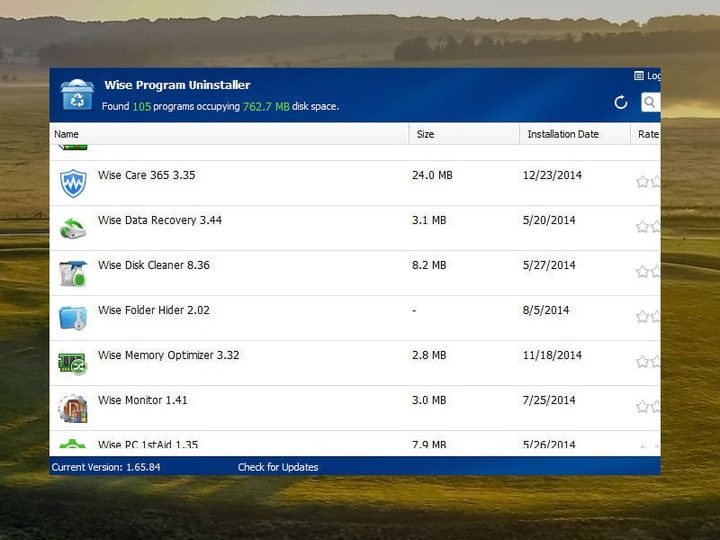Click the Wise Monitor icon
Image resolution: width=720 pixels, height=540 pixels.
click(73, 408)
